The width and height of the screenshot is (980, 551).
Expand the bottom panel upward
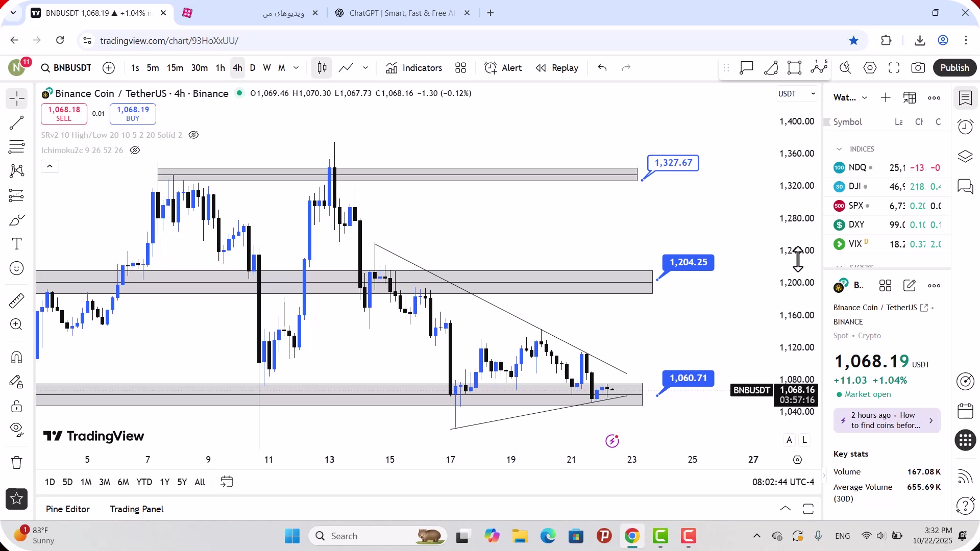(x=786, y=509)
